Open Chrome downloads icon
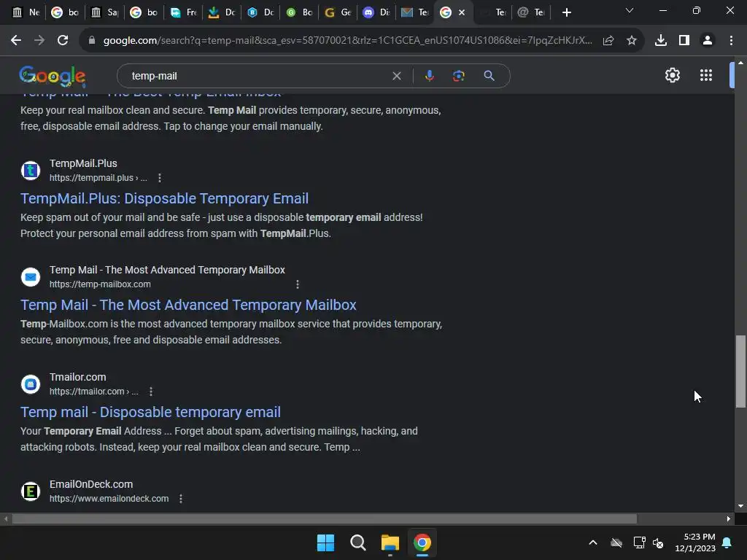This screenshot has height=560, width=747. click(661, 41)
